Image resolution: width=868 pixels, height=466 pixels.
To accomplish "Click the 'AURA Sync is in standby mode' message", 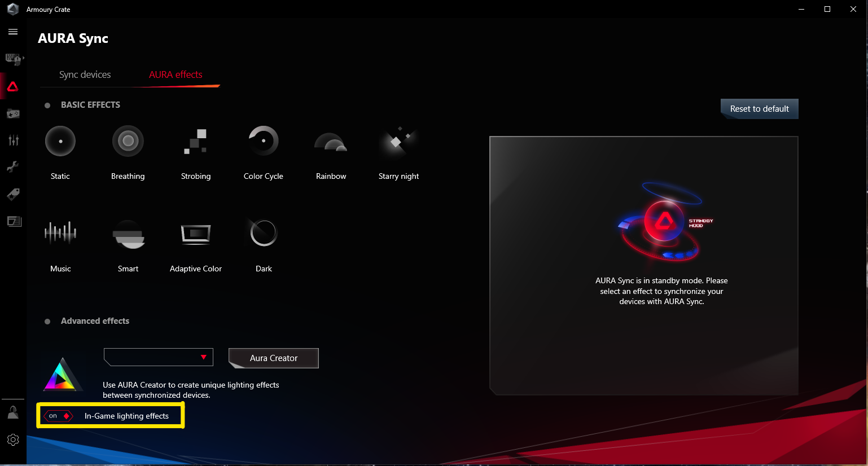I will point(661,291).
